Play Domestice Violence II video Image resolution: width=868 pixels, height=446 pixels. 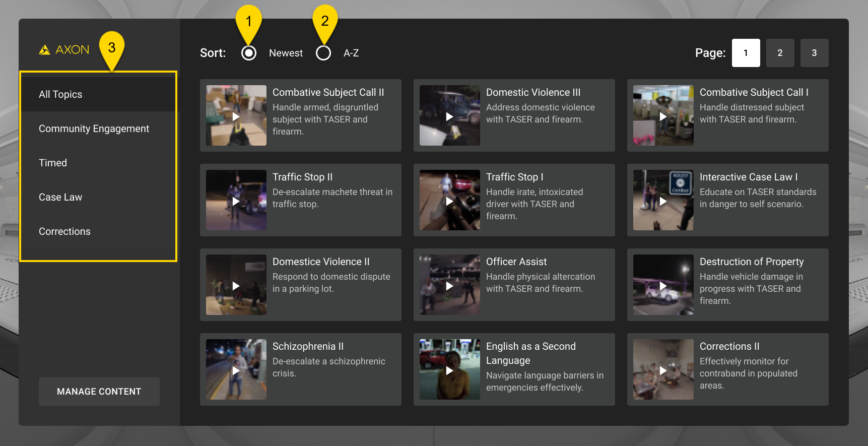coord(236,285)
